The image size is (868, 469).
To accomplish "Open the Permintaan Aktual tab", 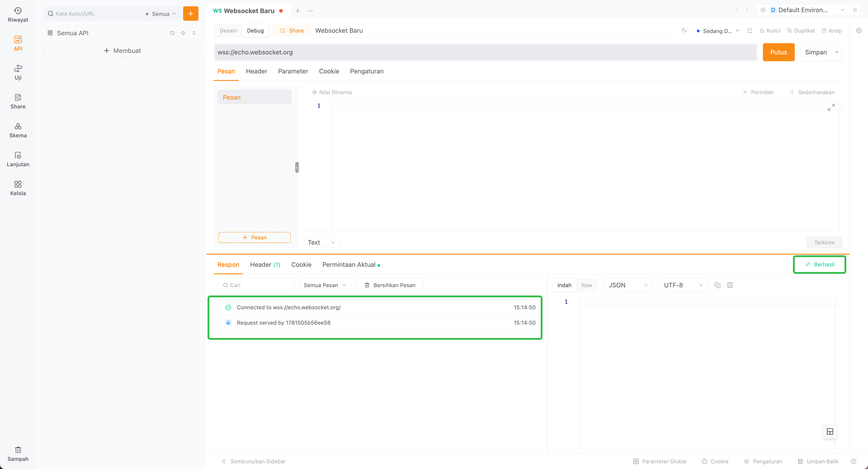I will click(x=351, y=265).
